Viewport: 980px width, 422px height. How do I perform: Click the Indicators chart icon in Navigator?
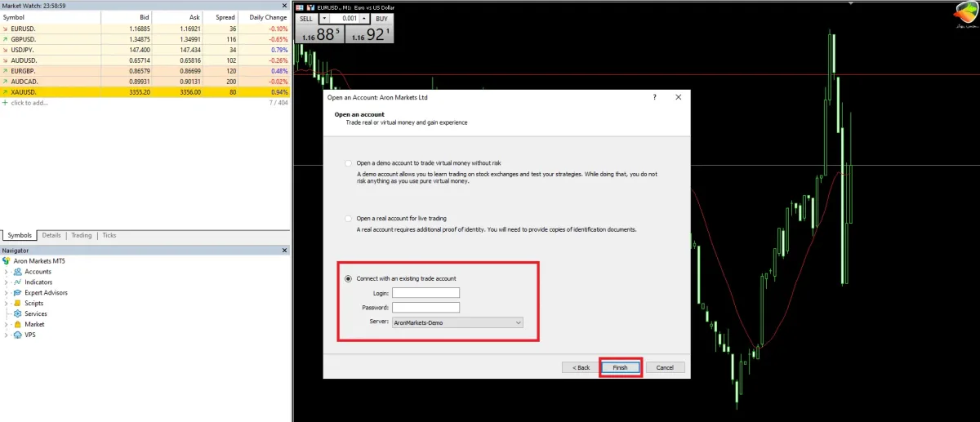click(18, 282)
